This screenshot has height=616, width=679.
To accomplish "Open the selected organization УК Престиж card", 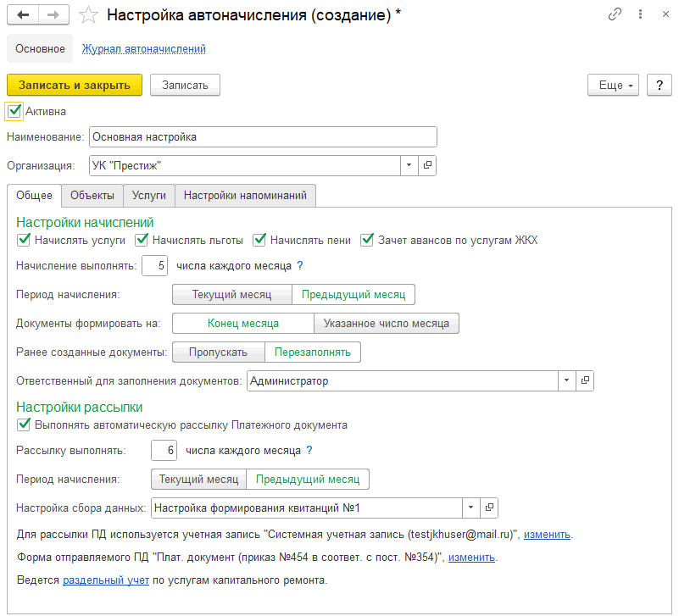I will (x=427, y=165).
